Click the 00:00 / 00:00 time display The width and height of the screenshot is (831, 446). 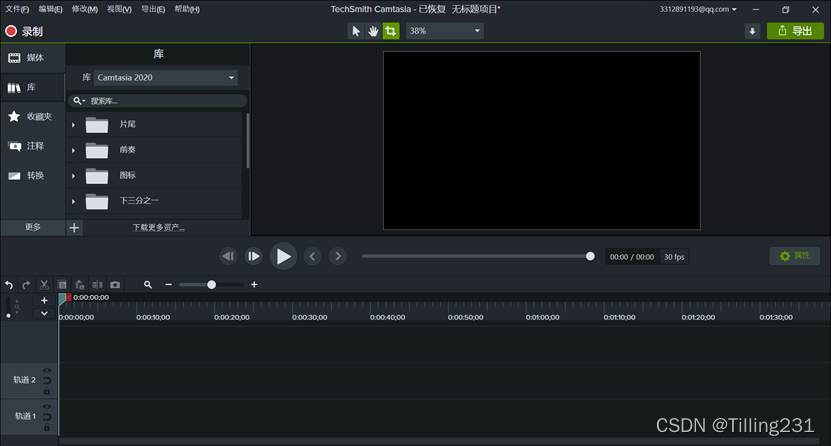[632, 257]
